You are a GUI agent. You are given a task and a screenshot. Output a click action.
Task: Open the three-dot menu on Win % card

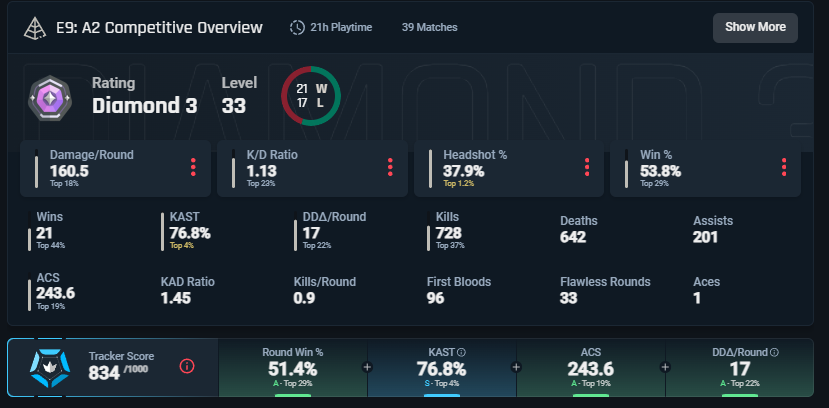[x=784, y=167]
